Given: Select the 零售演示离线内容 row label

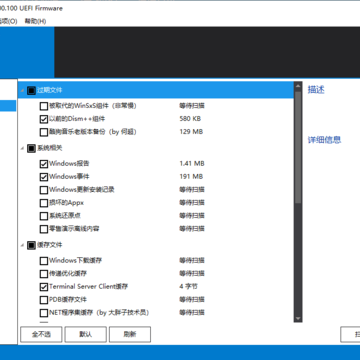Looking at the screenshot, I should pyautogui.click(x=74, y=229).
